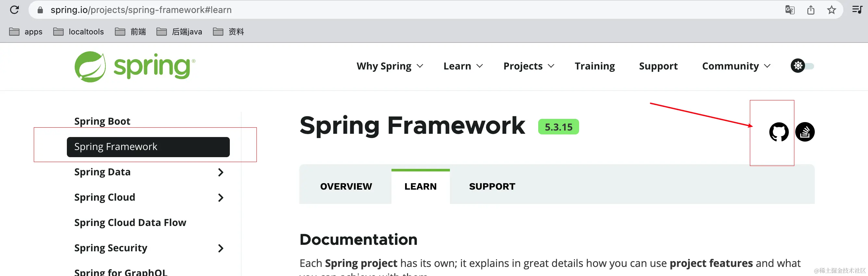Open the media playlist control icon
Image resolution: width=868 pixels, height=276 pixels.
point(857,9)
